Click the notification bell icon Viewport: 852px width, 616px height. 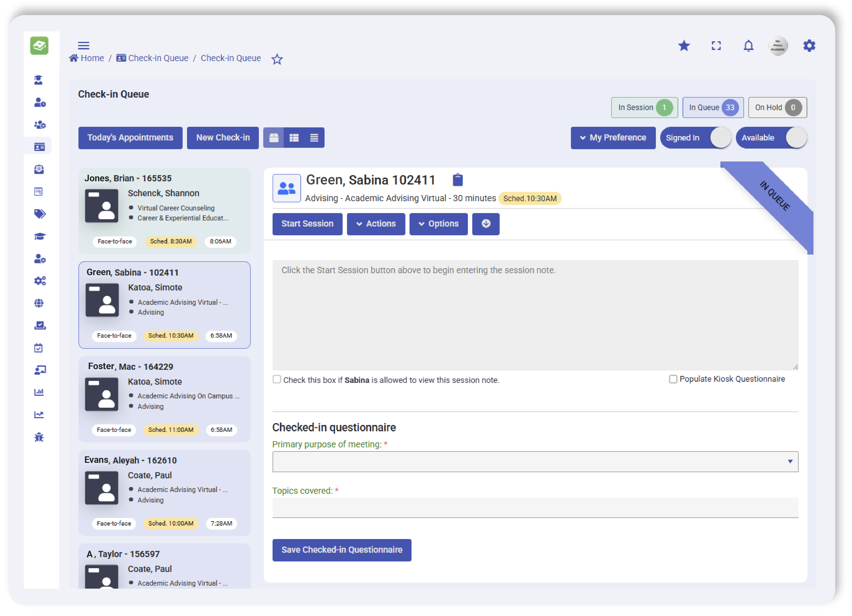tap(748, 46)
